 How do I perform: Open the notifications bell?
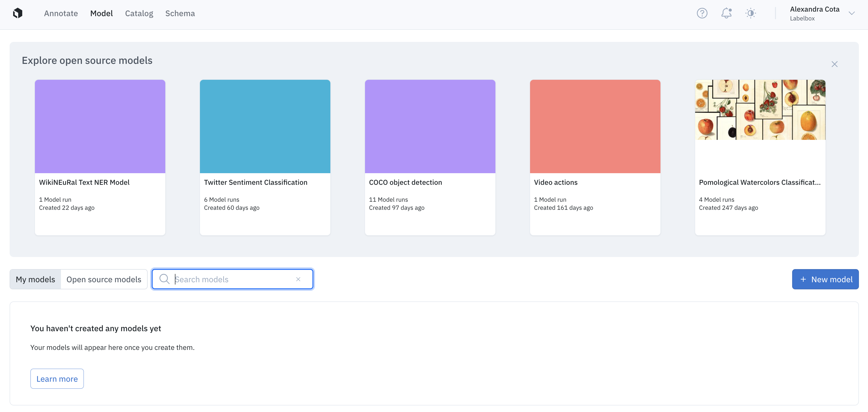[726, 13]
